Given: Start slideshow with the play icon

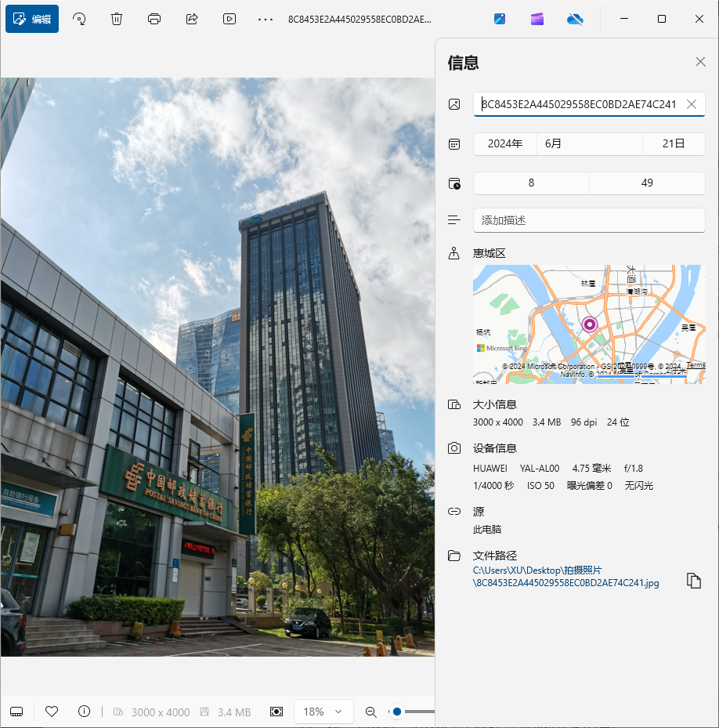Looking at the screenshot, I should point(229,19).
